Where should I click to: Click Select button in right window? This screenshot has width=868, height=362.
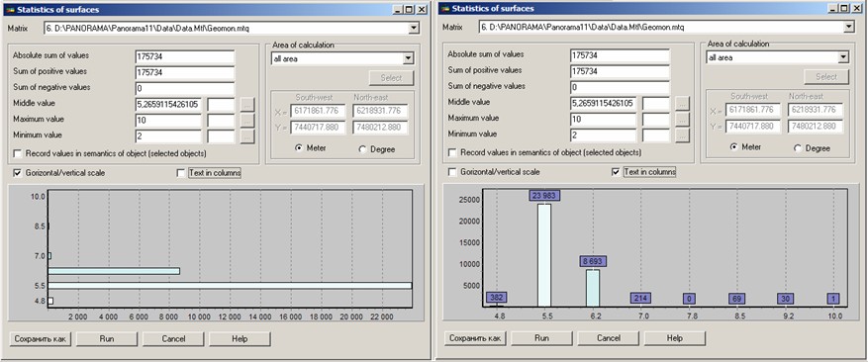point(826,77)
